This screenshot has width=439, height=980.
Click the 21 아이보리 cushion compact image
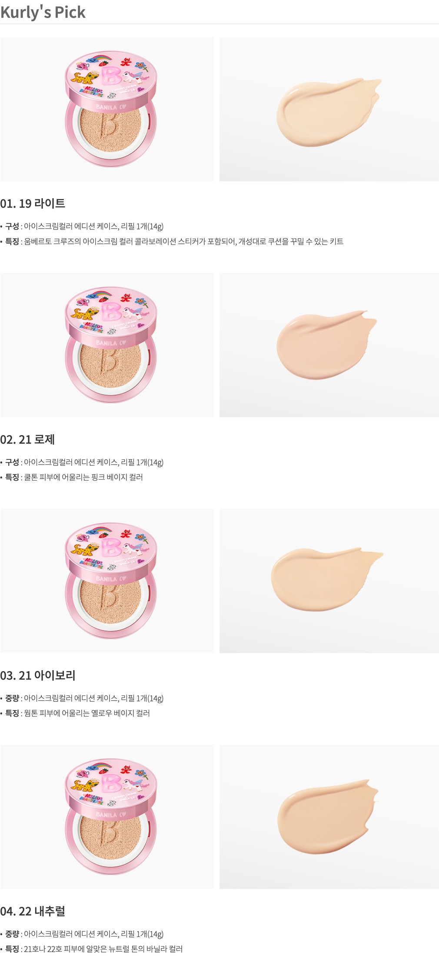coord(107,581)
